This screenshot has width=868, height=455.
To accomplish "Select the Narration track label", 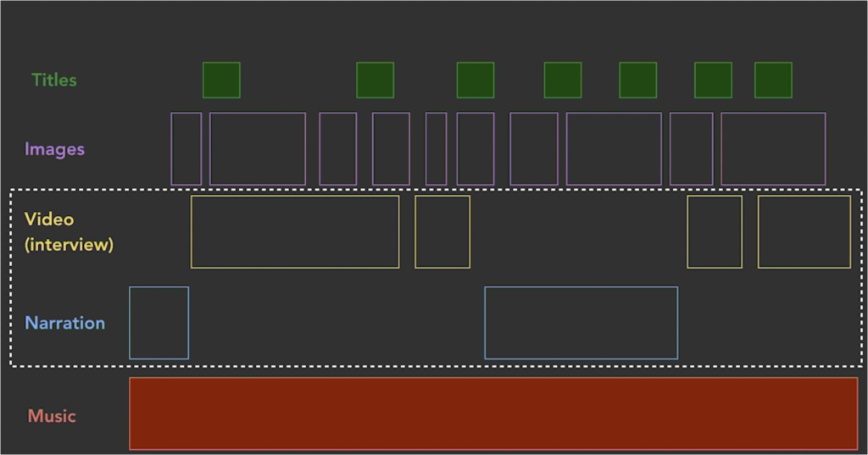I will tap(65, 323).
